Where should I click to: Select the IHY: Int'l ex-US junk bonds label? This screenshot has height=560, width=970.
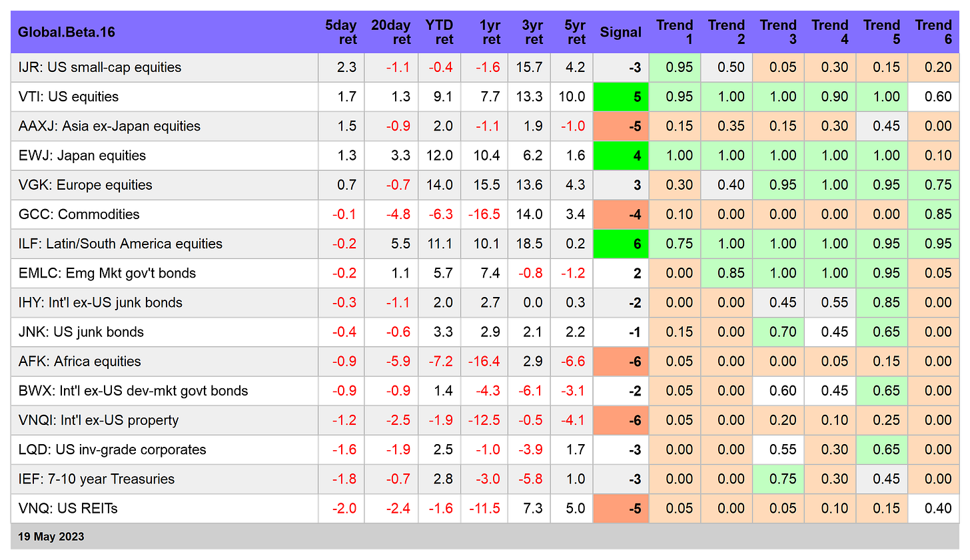[x=101, y=302]
